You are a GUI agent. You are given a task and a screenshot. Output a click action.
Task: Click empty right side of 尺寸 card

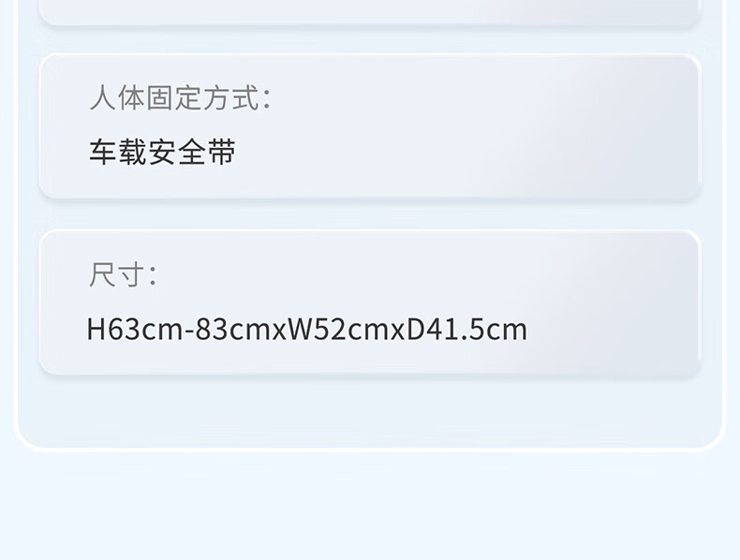pyautogui.click(x=614, y=302)
